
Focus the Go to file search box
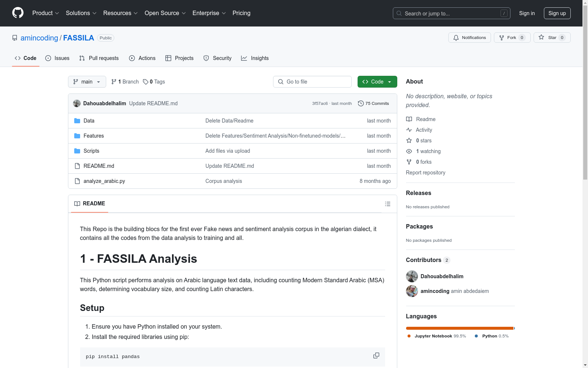pyautogui.click(x=312, y=82)
